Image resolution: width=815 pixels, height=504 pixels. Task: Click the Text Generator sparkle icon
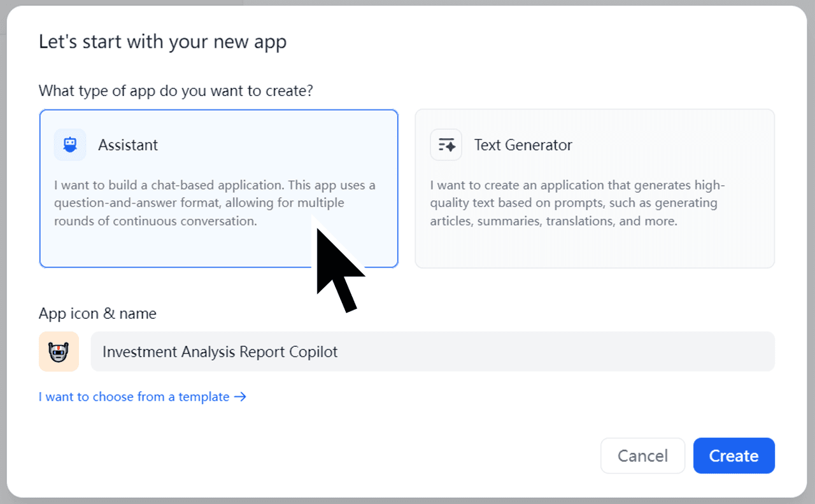tap(446, 145)
